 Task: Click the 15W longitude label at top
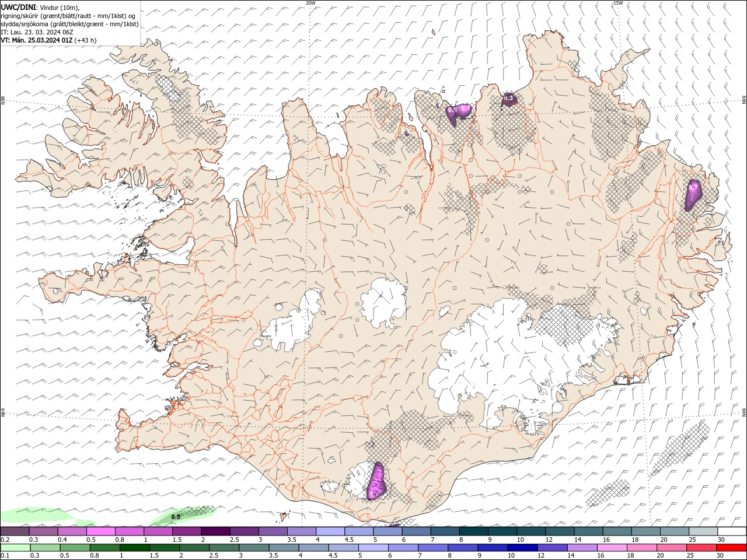(618, 3)
